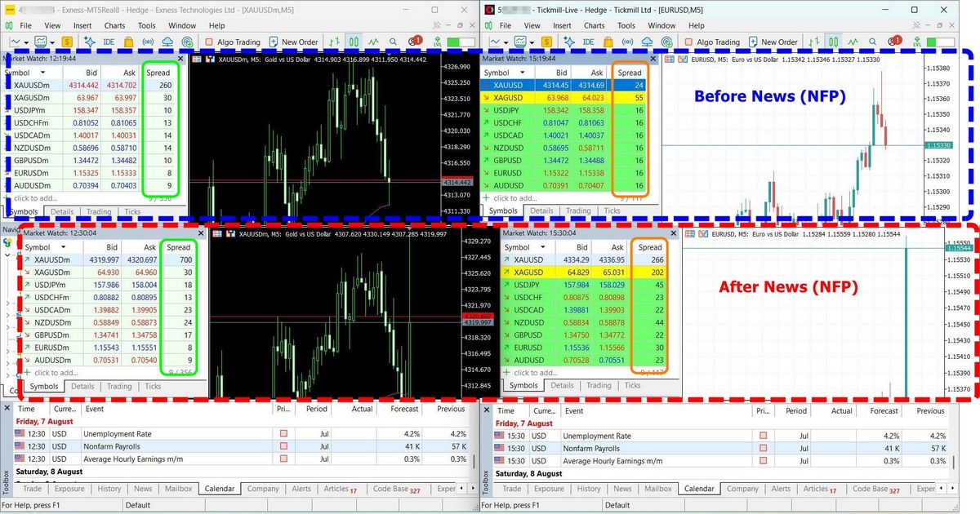
Task: Toggle priority box for Unemployment Rate in Exness calendar
Action: pyautogui.click(x=284, y=435)
